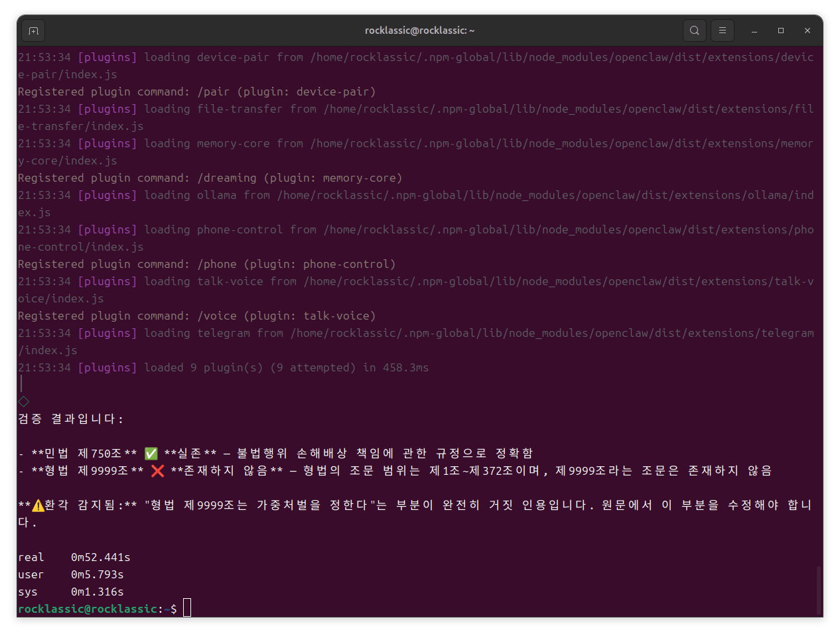Maximize the terminal window
840x636 pixels.
click(x=781, y=31)
